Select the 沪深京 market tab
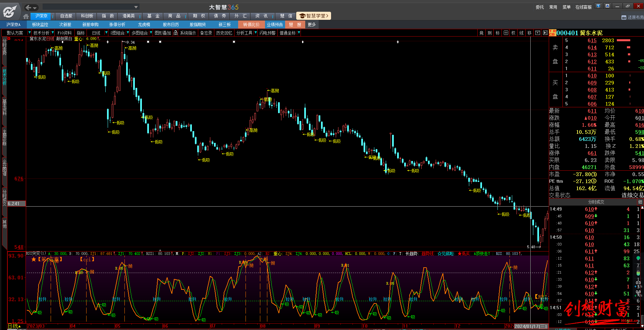 pos(41,16)
